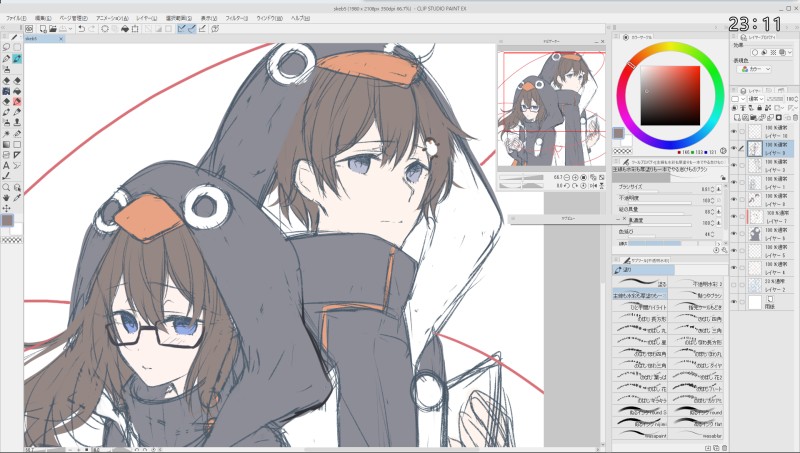
Task: Click the wrench icon in Tool Property panel
Action: click(724, 250)
